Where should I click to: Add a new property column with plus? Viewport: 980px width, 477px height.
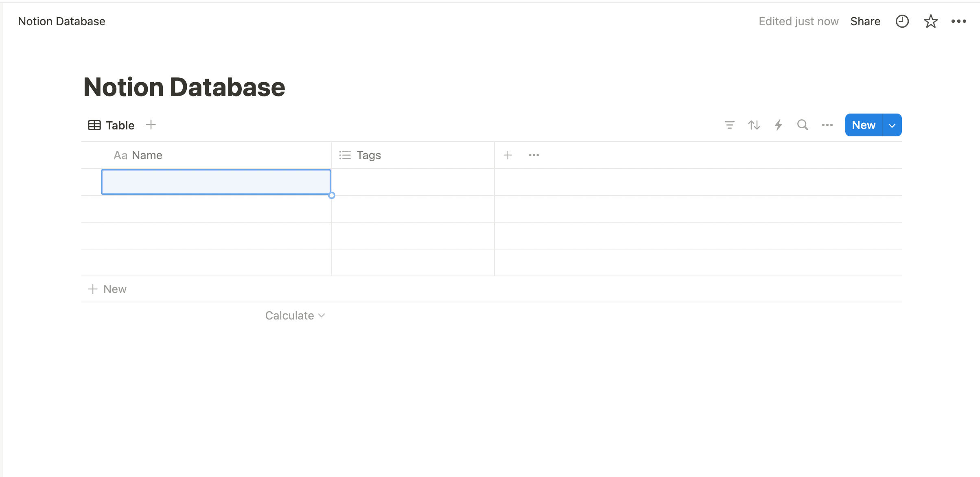[508, 155]
